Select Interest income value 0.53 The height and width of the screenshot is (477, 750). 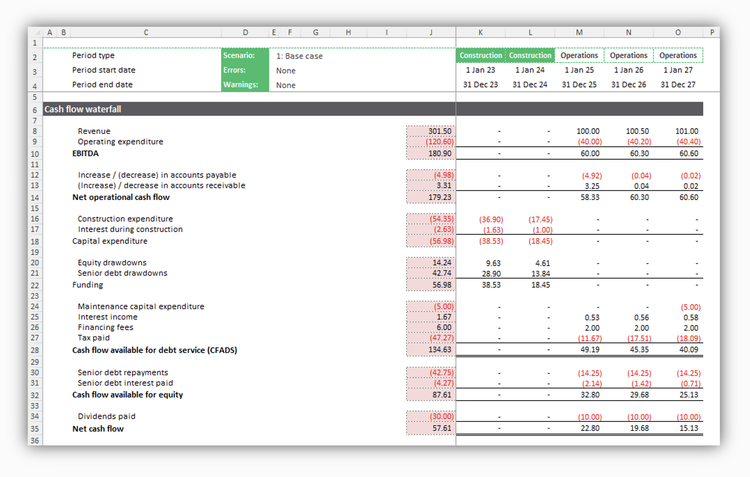(x=592, y=318)
